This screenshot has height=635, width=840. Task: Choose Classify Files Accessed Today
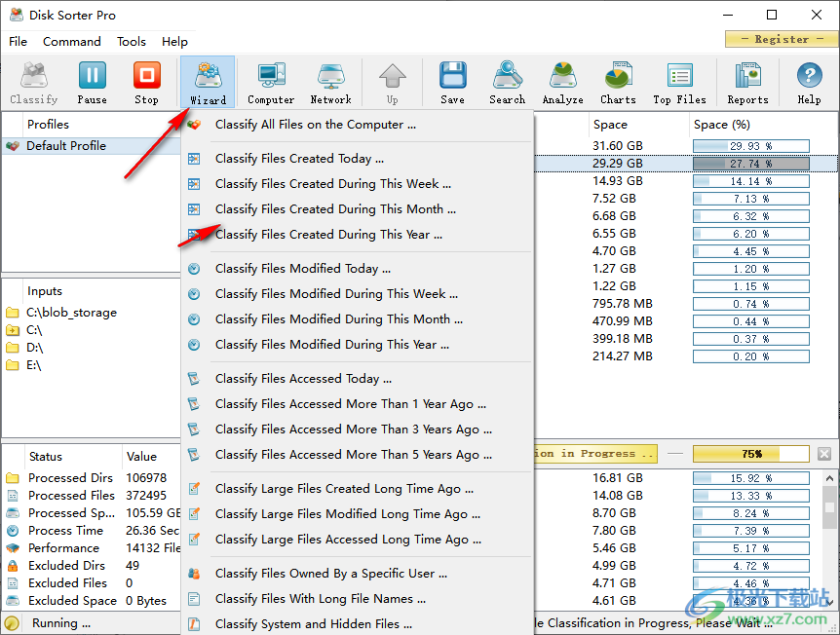358,379
